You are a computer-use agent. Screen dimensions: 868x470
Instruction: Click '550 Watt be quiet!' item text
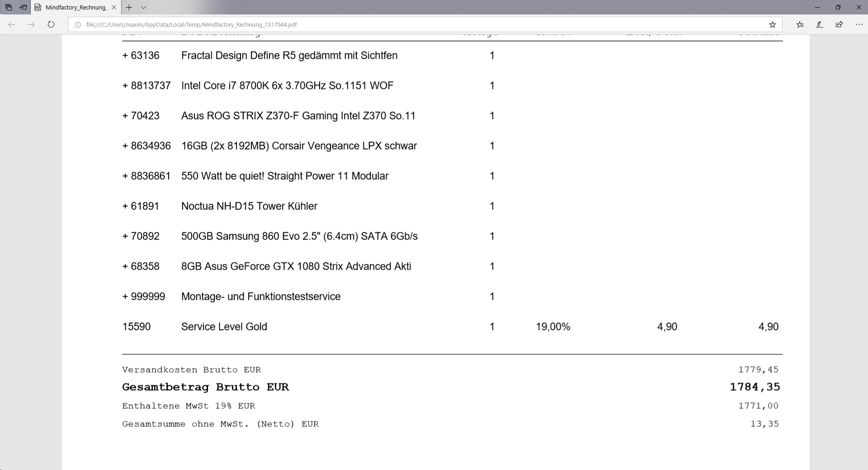tap(285, 176)
